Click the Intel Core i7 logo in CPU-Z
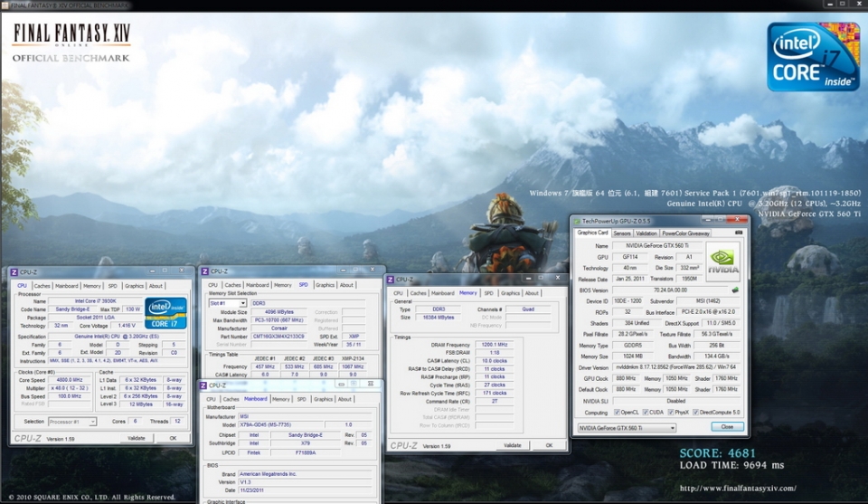 [x=166, y=312]
